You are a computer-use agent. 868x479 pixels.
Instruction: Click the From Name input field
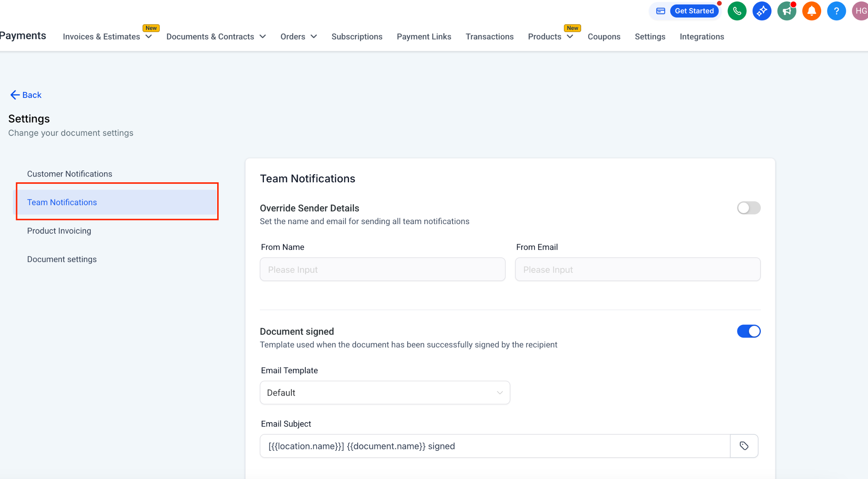(x=382, y=269)
